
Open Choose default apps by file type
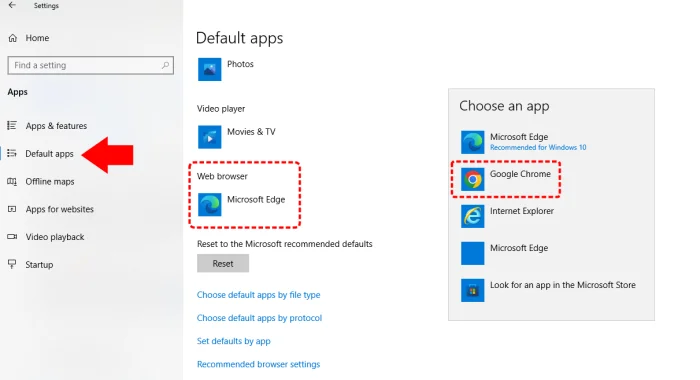point(258,295)
